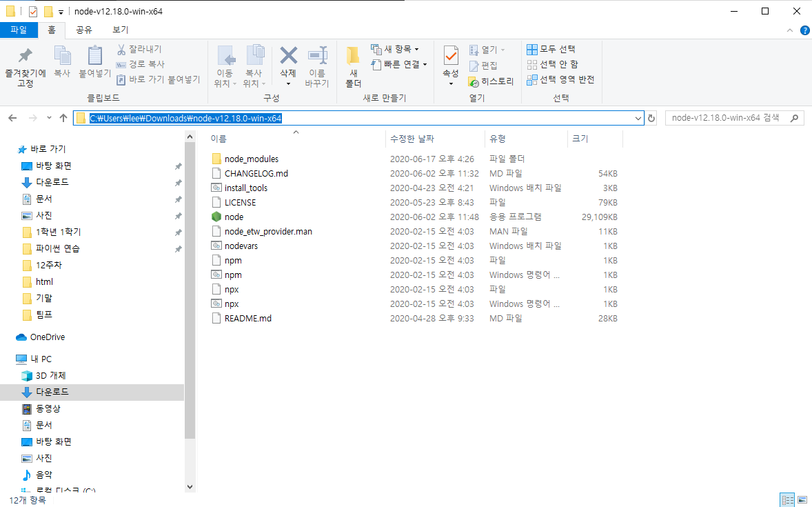Open the 1학년 1학기 folder
812x507 pixels.
(58, 232)
